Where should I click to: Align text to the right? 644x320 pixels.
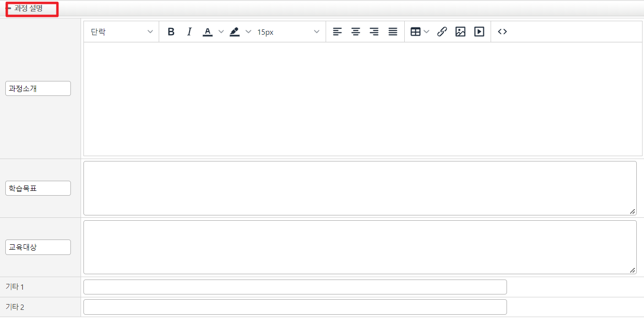374,32
